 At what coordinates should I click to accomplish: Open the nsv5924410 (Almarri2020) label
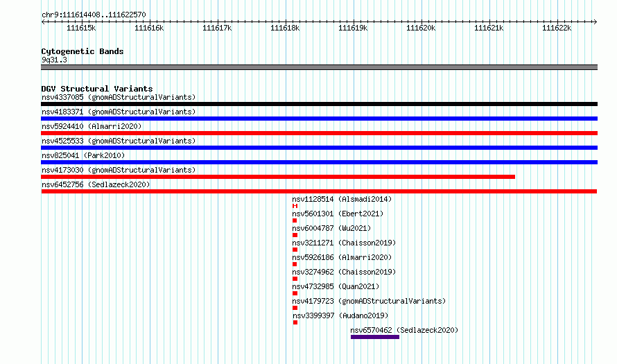[92, 126]
